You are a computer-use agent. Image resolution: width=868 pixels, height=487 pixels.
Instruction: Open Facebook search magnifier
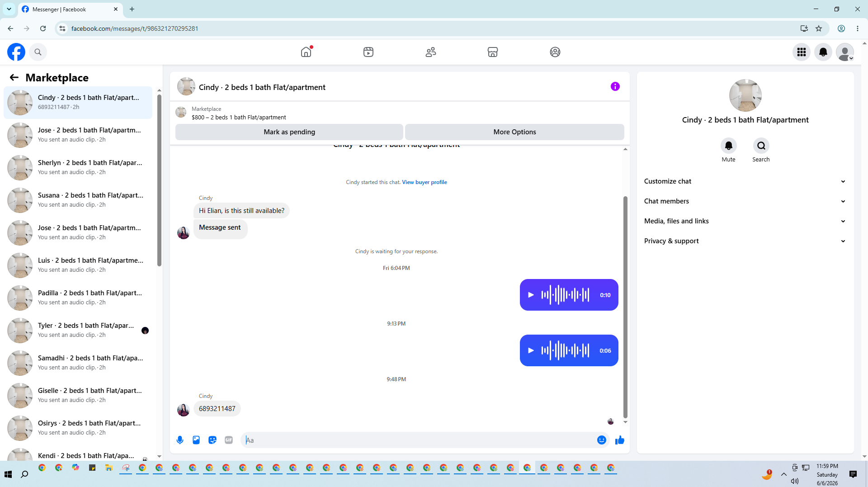click(x=38, y=52)
